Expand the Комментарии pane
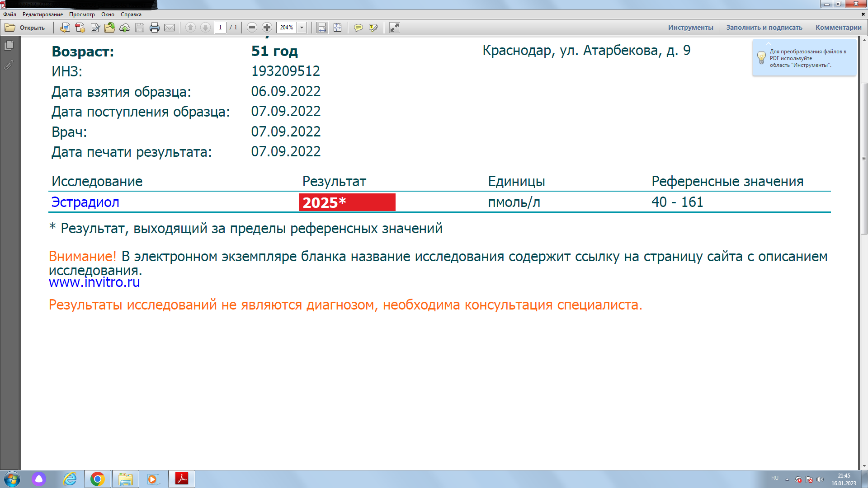868x488 pixels. (x=838, y=28)
